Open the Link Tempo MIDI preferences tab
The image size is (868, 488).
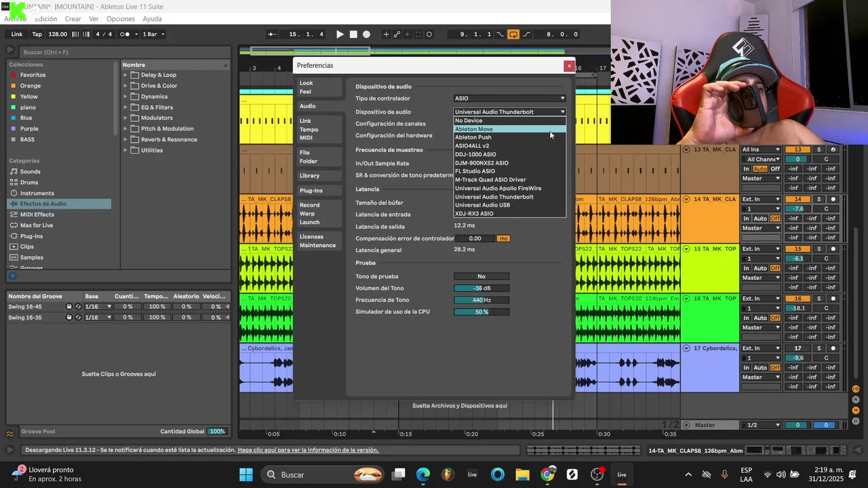(319, 129)
